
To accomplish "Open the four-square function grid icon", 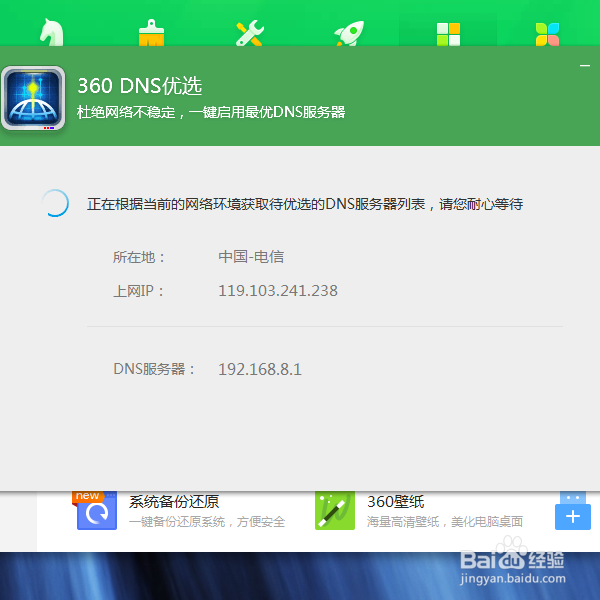I will (x=448, y=34).
